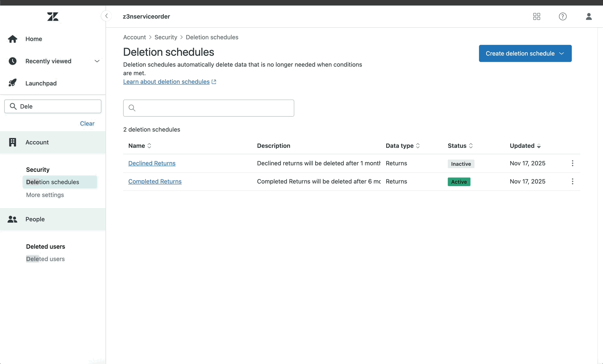
Task: Select the Account building icon
Action: (x=12, y=142)
